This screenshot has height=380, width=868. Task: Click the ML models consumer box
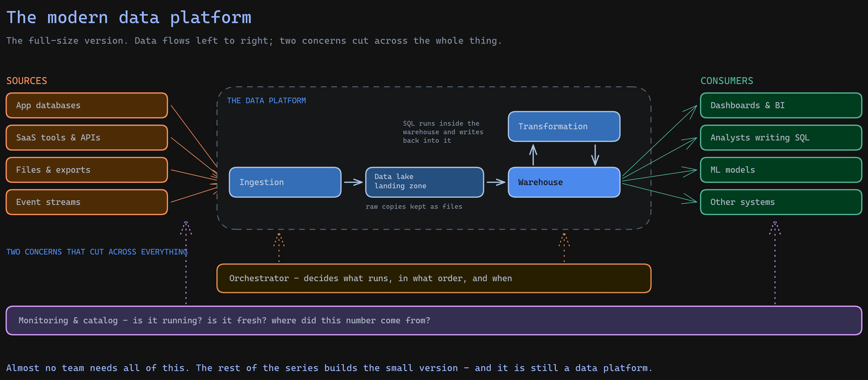coord(781,170)
